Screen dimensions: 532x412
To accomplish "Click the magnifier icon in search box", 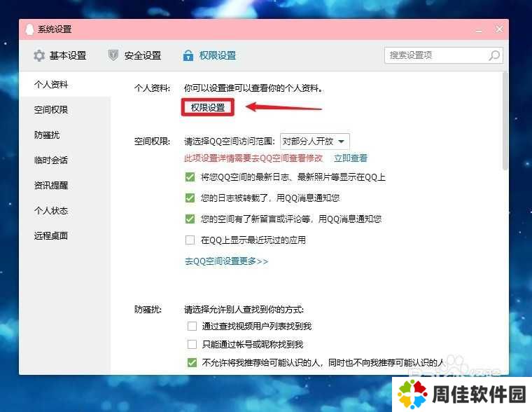I will click(494, 55).
